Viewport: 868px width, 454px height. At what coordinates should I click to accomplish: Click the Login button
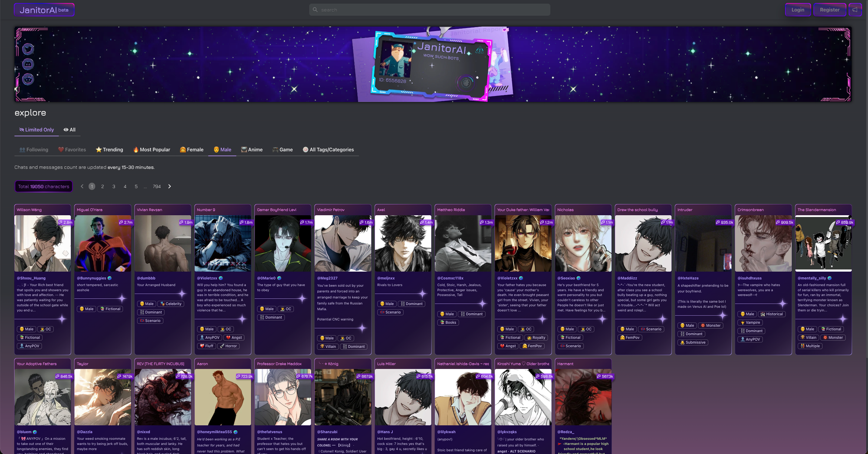[x=798, y=10]
